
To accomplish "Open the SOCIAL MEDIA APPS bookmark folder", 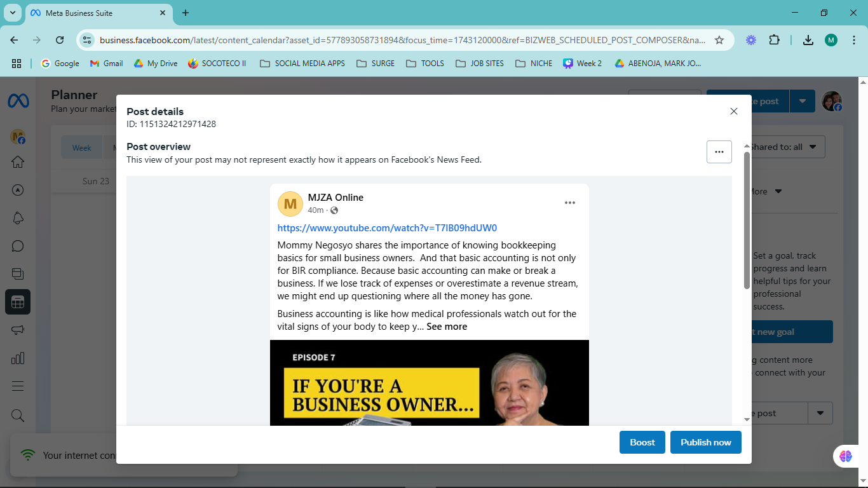I will click(302, 64).
